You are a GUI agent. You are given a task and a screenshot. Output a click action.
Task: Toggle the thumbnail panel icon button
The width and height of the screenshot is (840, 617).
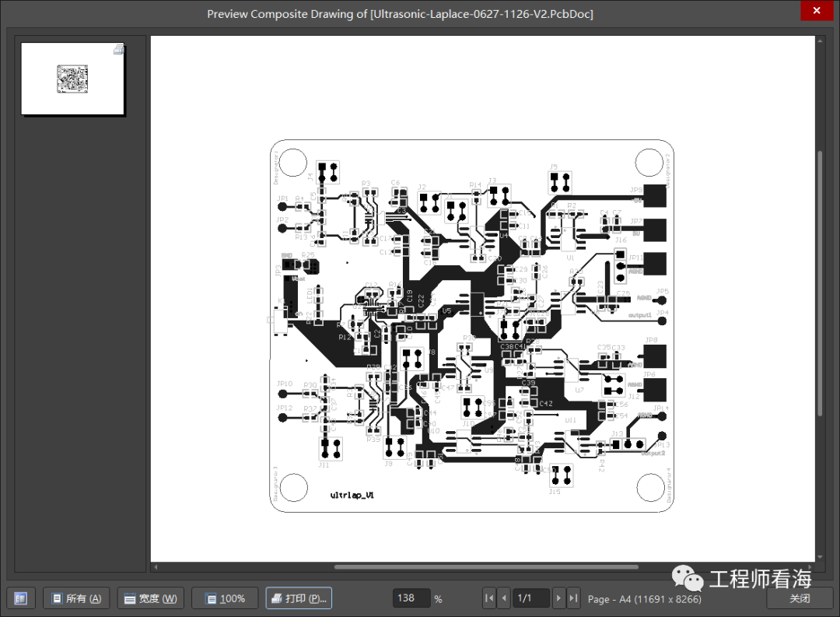point(21,598)
